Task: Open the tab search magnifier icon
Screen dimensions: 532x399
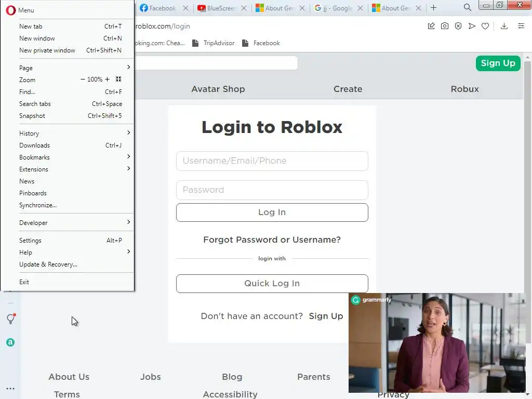Action: pos(467,7)
